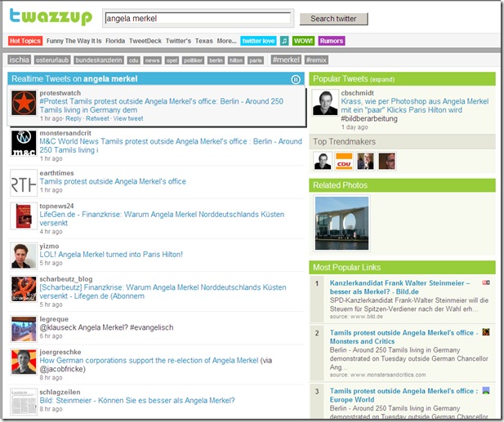Pause the realtime tweets stream
The height and width of the screenshot is (422, 504).
pyautogui.click(x=296, y=79)
